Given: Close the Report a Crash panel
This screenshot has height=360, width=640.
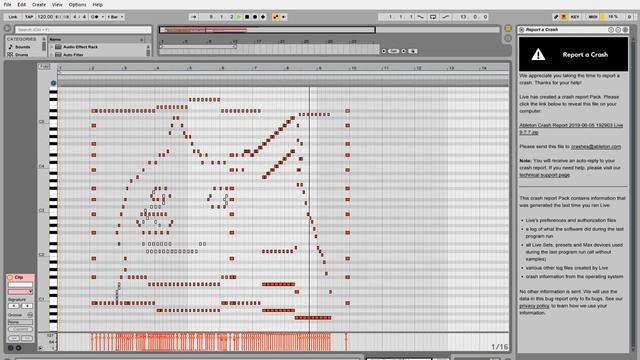Looking at the screenshot, I should coord(521,30).
